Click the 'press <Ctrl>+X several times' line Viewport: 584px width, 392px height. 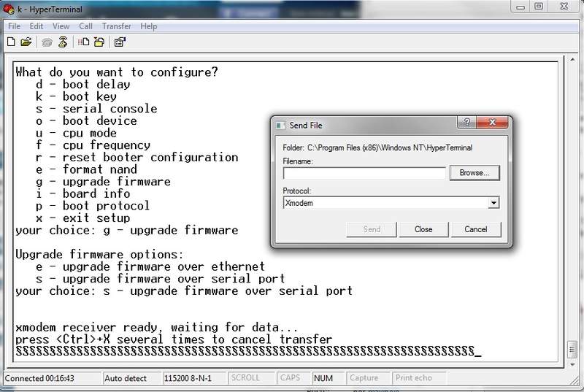click(x=174, y=339)
